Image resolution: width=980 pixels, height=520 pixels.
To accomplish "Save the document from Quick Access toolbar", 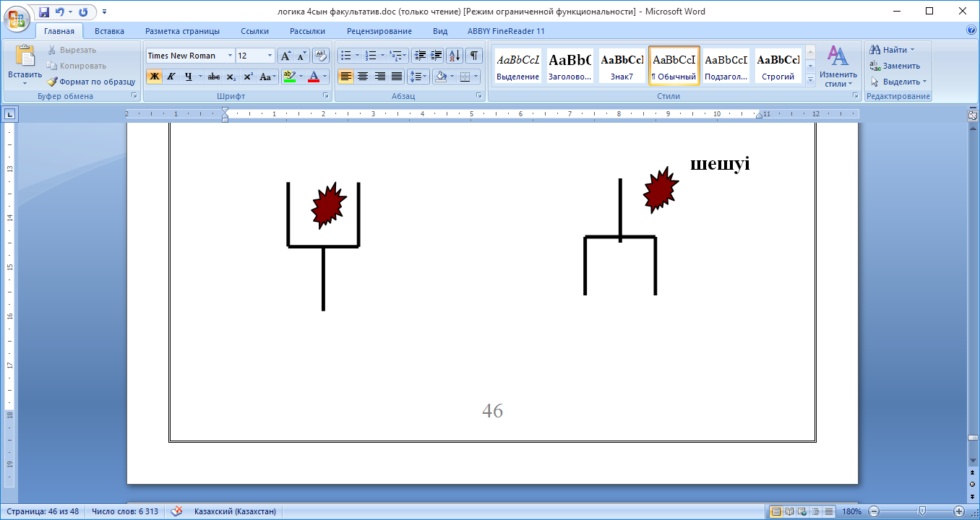I will click(x=44, y=12).
